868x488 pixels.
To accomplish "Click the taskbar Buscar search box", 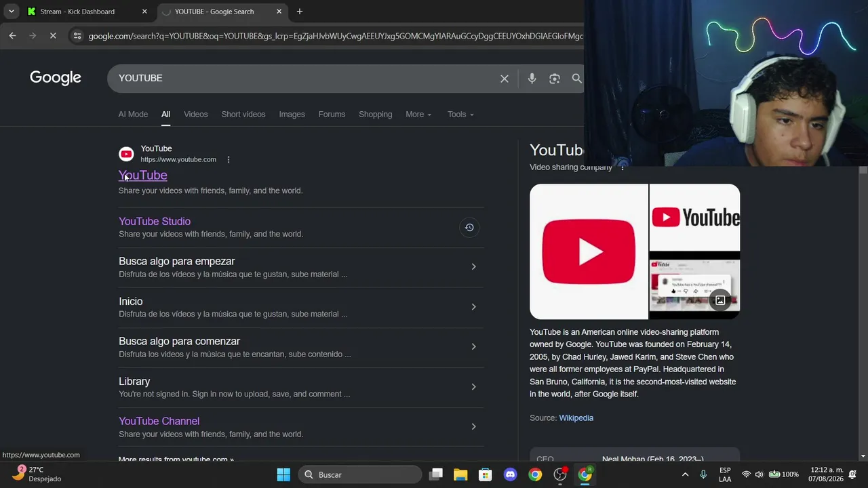I will (359, 474).
